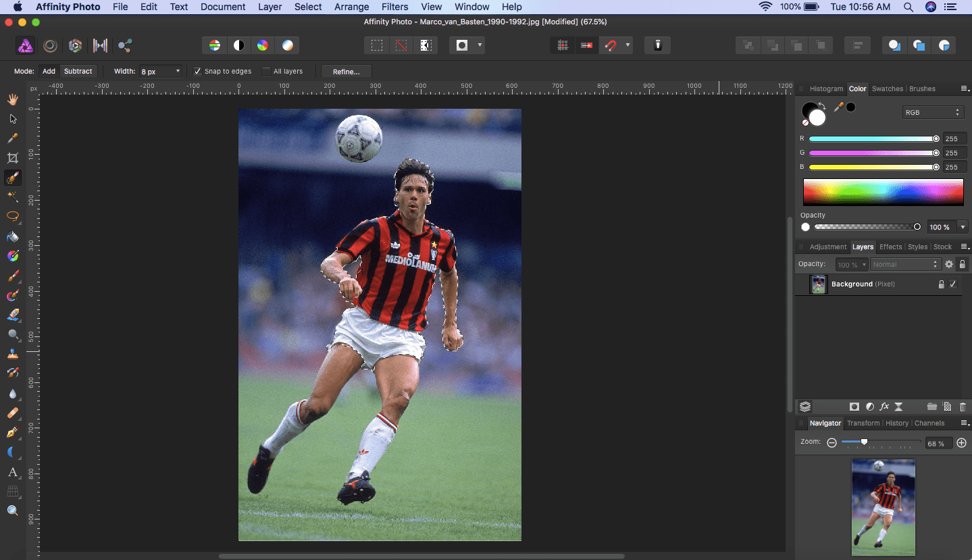972x560 pixels.
Task: Open the Filters menu
Action: 394,7
